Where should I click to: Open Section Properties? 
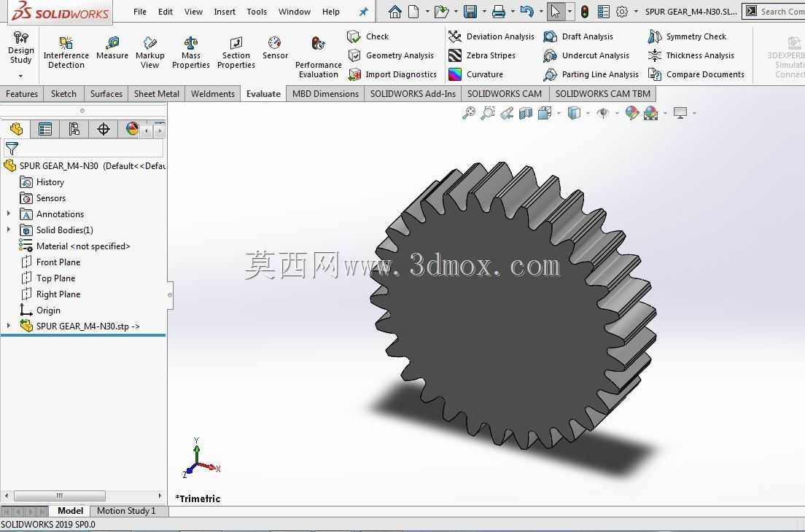click(x=236, y=52)
